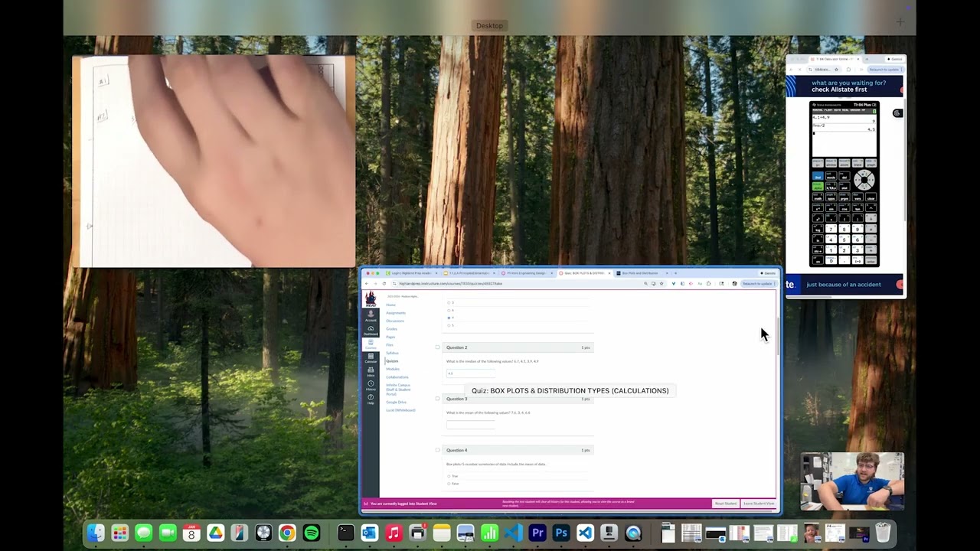Open Courses in Canvas global navigation
Screen dimensions: 980x551
[371, 344]
